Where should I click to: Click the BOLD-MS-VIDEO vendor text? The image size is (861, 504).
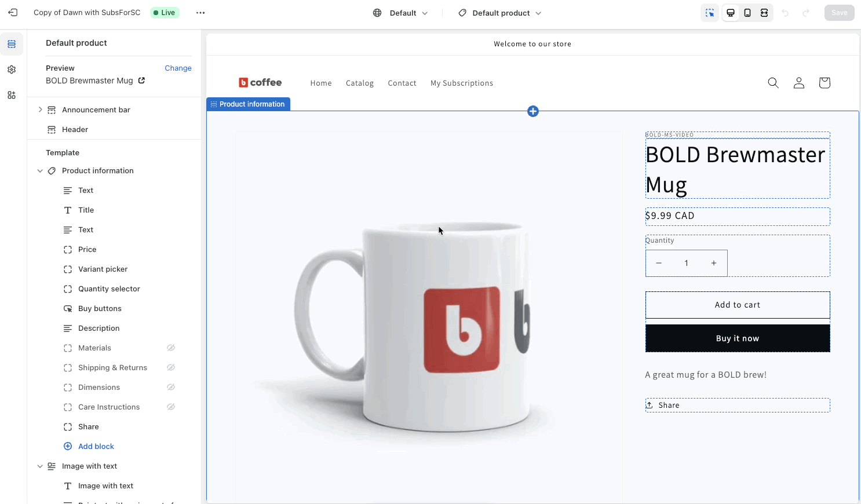pyautogui.click(x=670, y=135)
